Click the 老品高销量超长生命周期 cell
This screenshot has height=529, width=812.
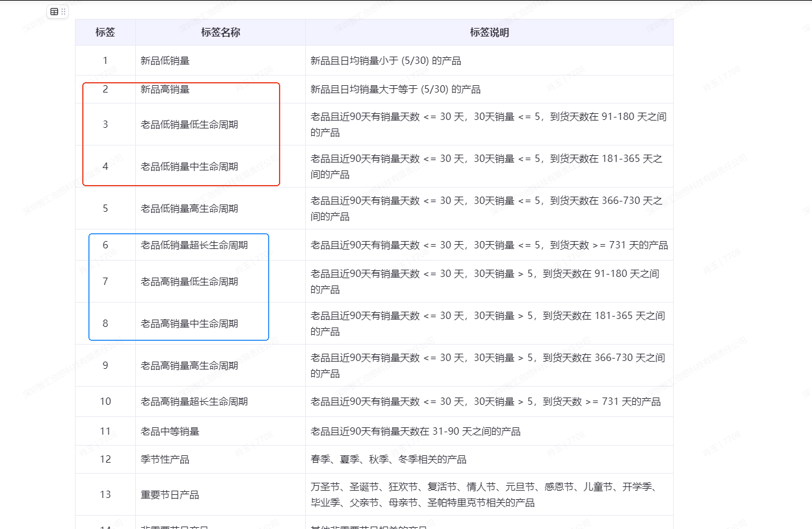[221, 402]
